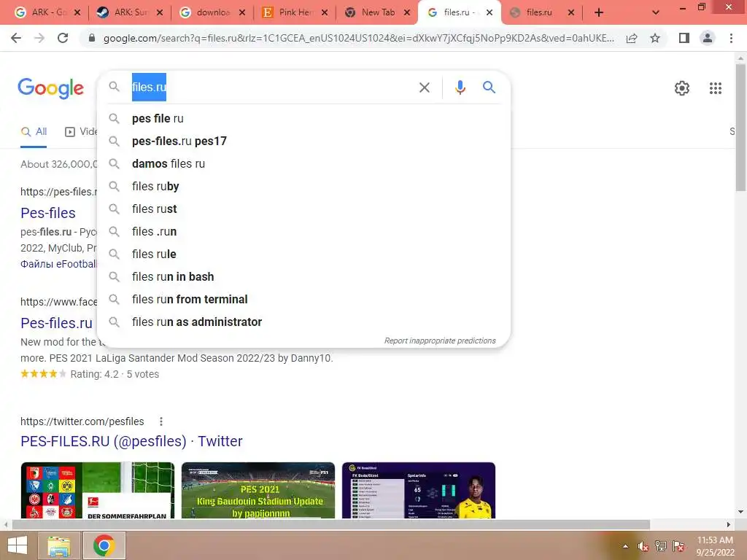Choose suggestion "damos files ru"

pyautogui.click(x=303, y=164)
